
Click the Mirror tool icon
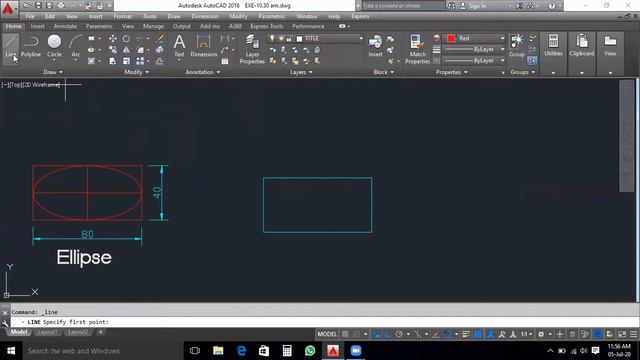tap(126, 50)
